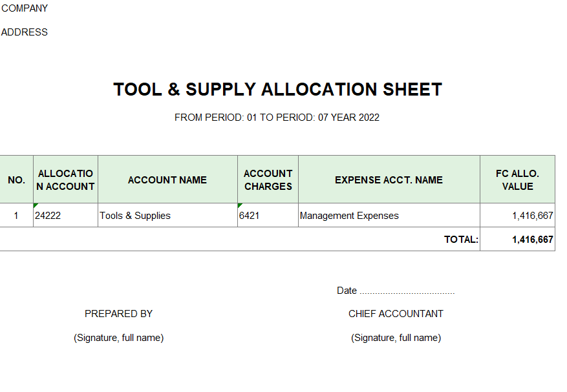Click the TOOL & SUPPLY ALLOCATION SHEET title
Screen dimensions: 567x392
pos(277,90)
